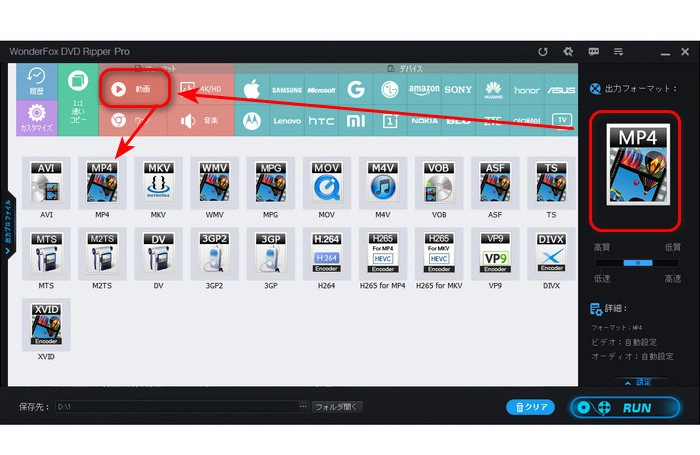This screenshot has height=455, width=700.
Task: Click フォルダ開く open folder button
Action: pos(336,407)
